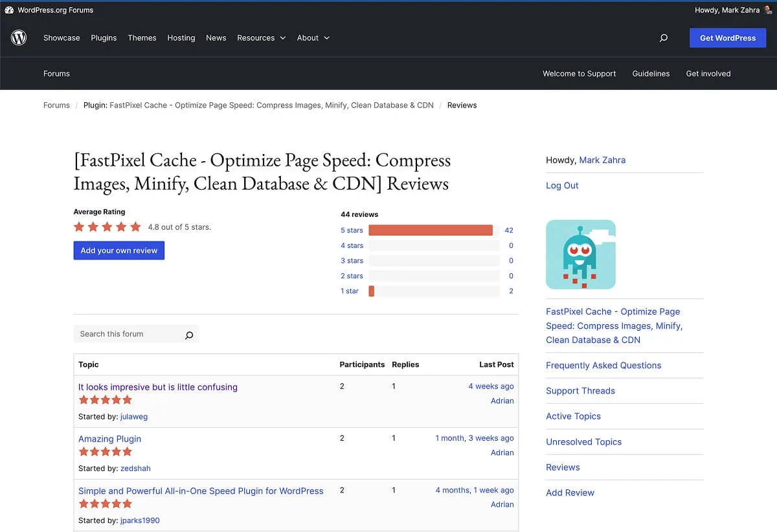Open zedshah author profile
The width and height of the screenshot is (777, 532).
(135, 469)
